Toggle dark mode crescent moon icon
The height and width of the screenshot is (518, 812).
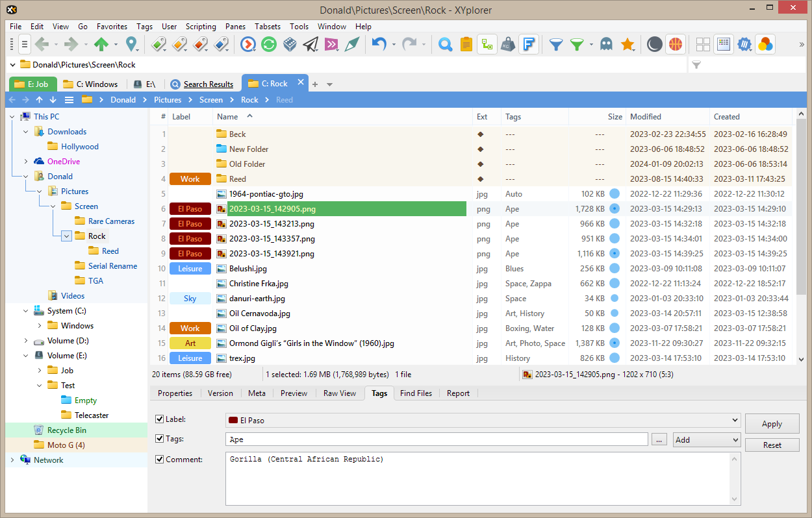coord(655,44)
